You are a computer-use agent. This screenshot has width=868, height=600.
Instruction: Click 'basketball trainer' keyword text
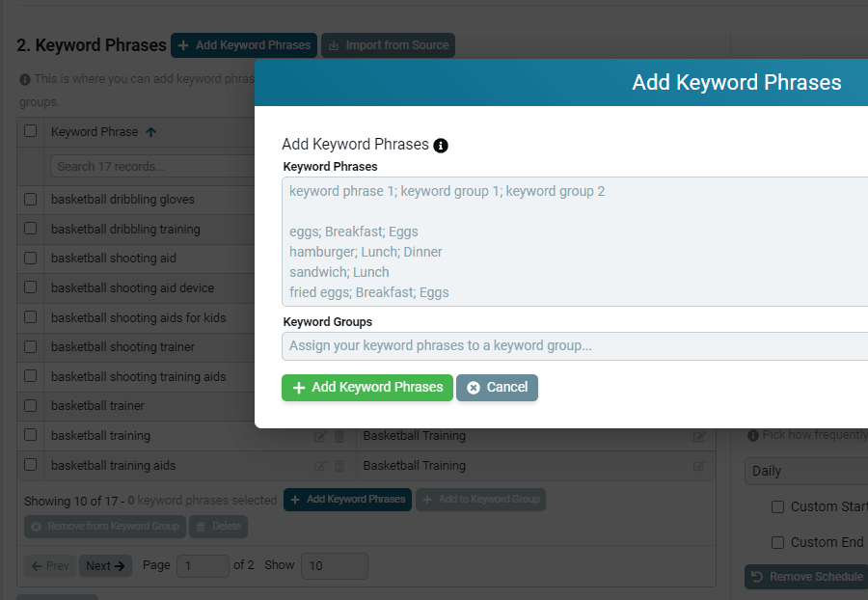tap(97, 406)
